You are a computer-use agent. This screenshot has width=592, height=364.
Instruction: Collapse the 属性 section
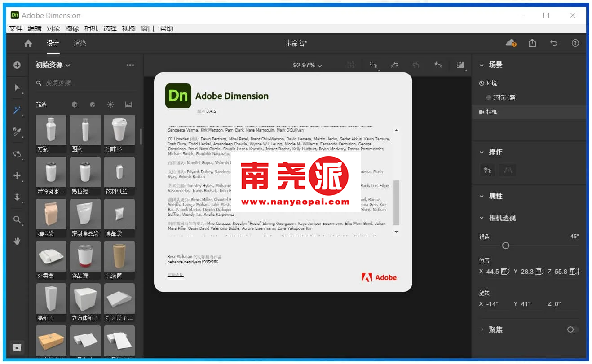[482, 196]
